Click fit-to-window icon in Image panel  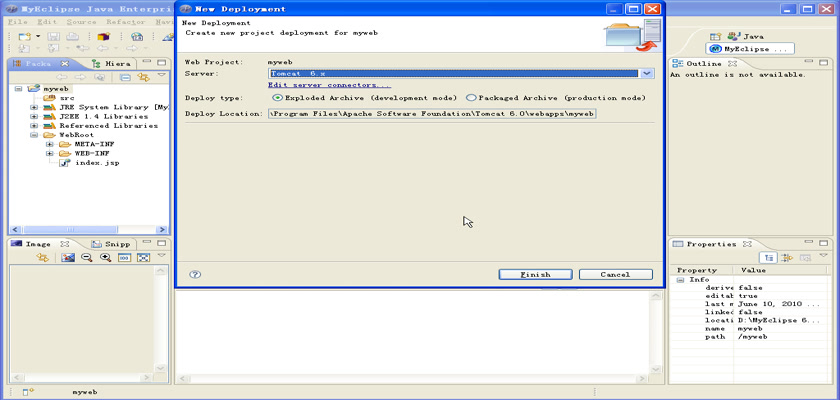[x=143, y=258]
